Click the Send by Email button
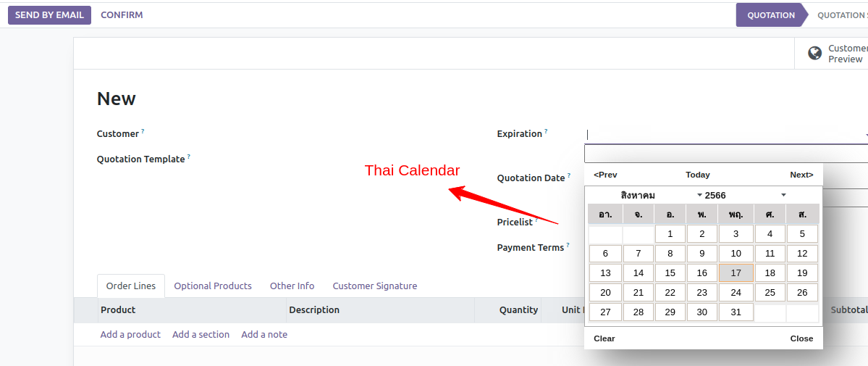This screenshot has width=868, height=366. tap(49, 15)
